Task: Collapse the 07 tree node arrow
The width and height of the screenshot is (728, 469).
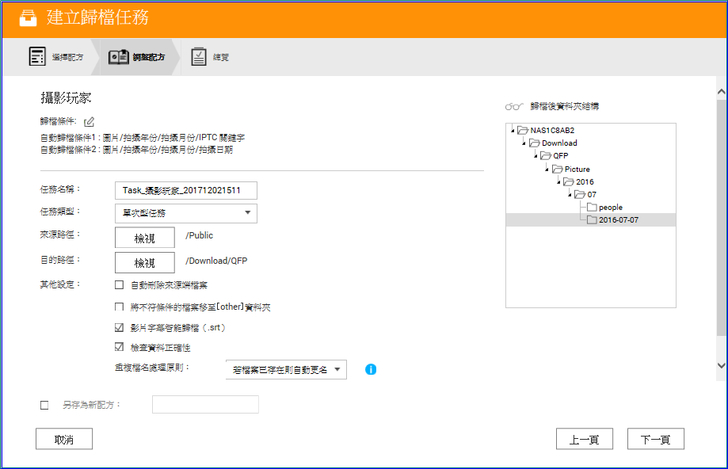Action: (569, 195)
